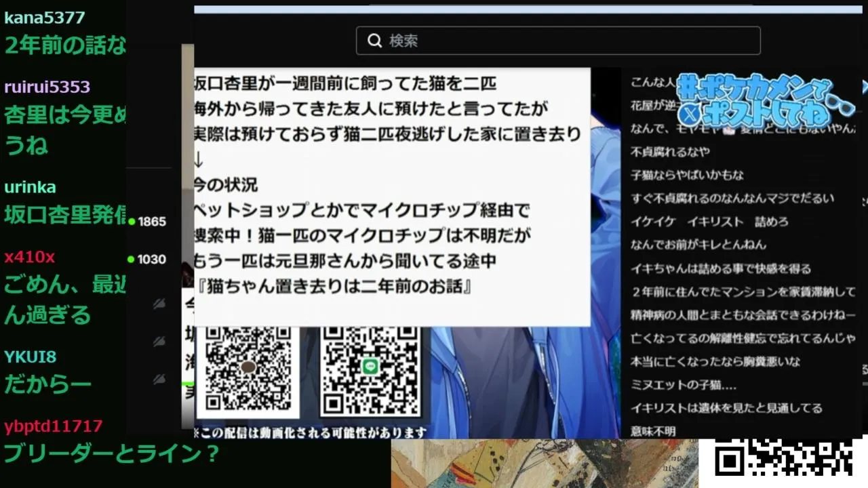Click the comment starting 精神病の人間とまともな会話
This screenshot has width=868, height=488.
pyautogui.click(x=743, y=315)
